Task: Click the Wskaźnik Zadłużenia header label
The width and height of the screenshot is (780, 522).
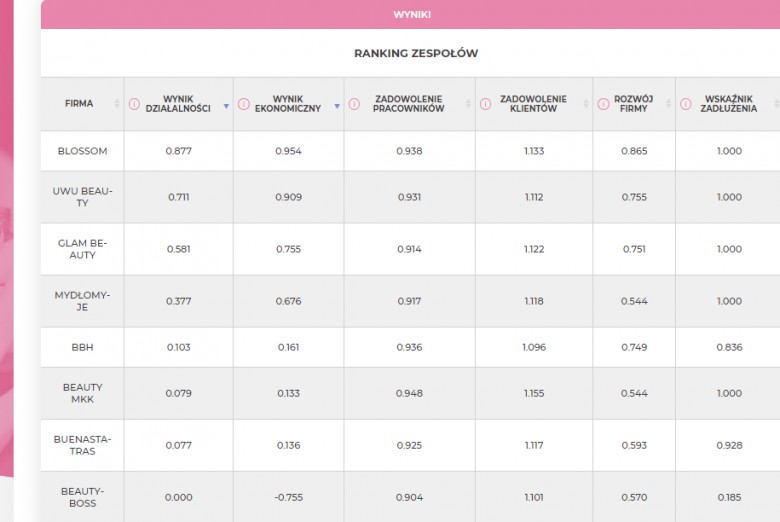Action: [x=729, y=104]
